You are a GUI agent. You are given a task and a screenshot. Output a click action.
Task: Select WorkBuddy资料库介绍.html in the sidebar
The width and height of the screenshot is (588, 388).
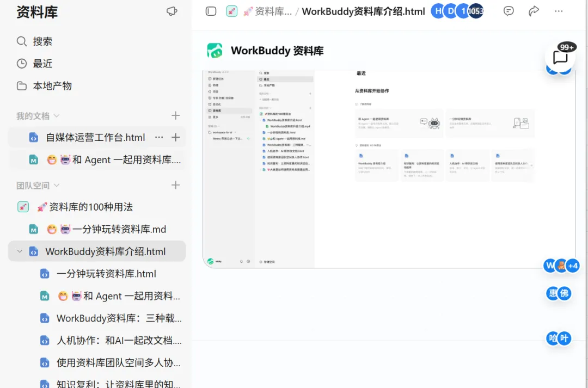click(x=97, y=251)
